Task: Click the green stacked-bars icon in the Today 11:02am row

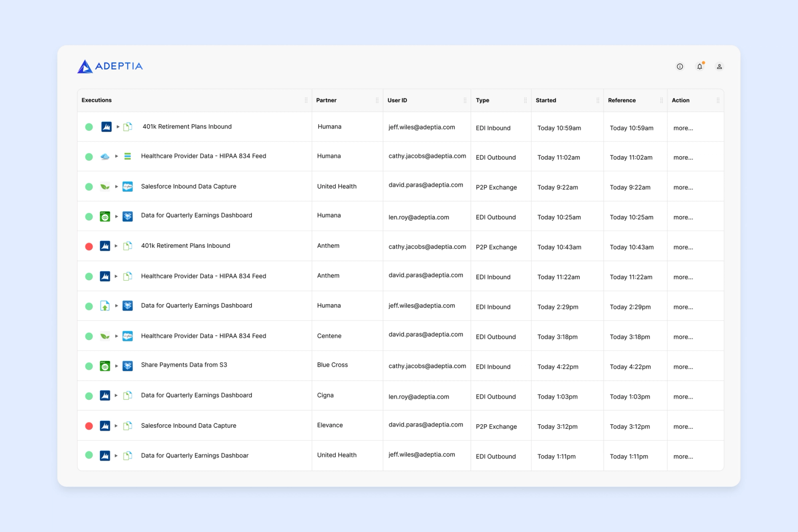Action: tap(128, 156)
